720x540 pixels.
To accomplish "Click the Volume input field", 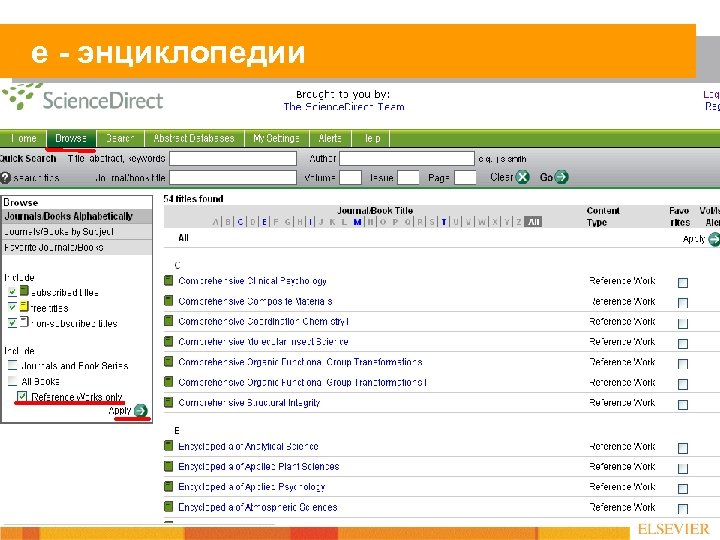I will 350,177.
